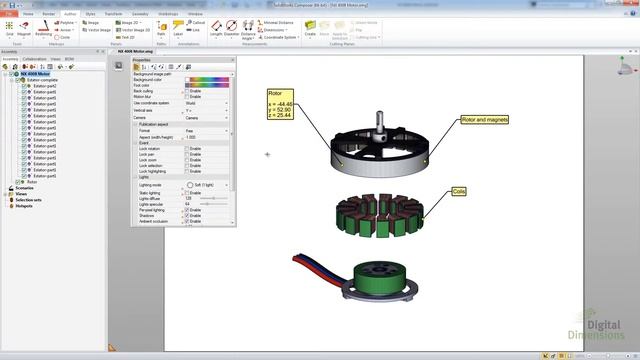
Task: Pick the Circle markup tool
Action: [62, 37]
